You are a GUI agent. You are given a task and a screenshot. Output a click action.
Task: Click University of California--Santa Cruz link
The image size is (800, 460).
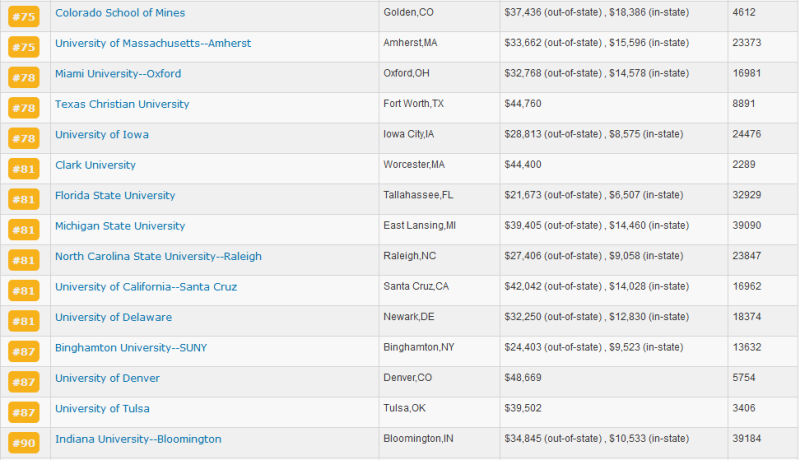pyautogui.click(x=146, y=287)
